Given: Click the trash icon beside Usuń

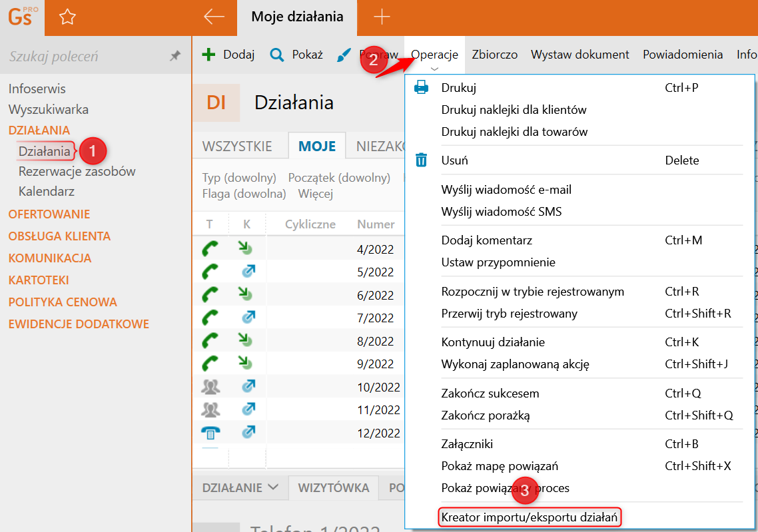Looking at the screenshot, I should click(x=421, y=160).
